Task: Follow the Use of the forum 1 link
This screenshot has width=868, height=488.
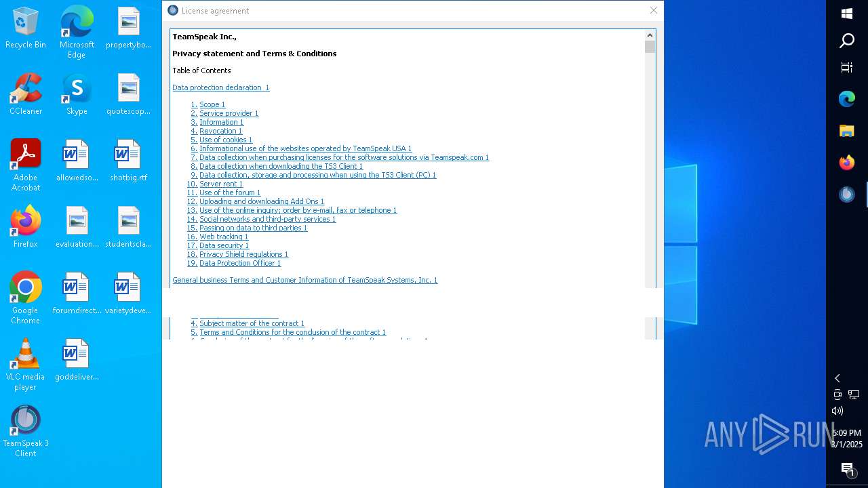Action: pos(230,192)
